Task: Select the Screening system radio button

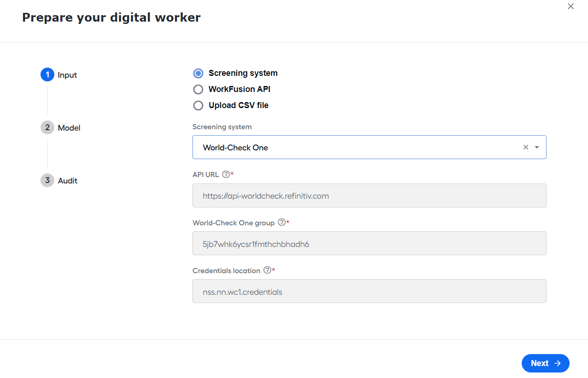Action: (x=198, y=74)
